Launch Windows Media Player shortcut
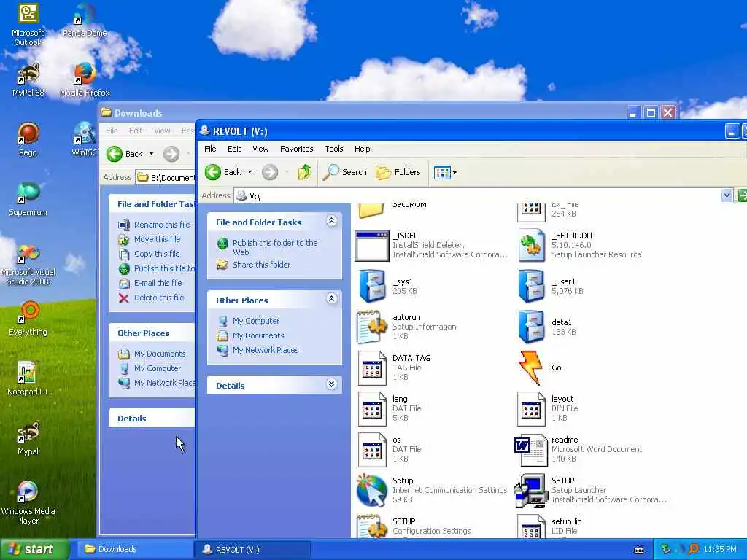This screenshot has height=560, width=747. click(x=28, y=503)
